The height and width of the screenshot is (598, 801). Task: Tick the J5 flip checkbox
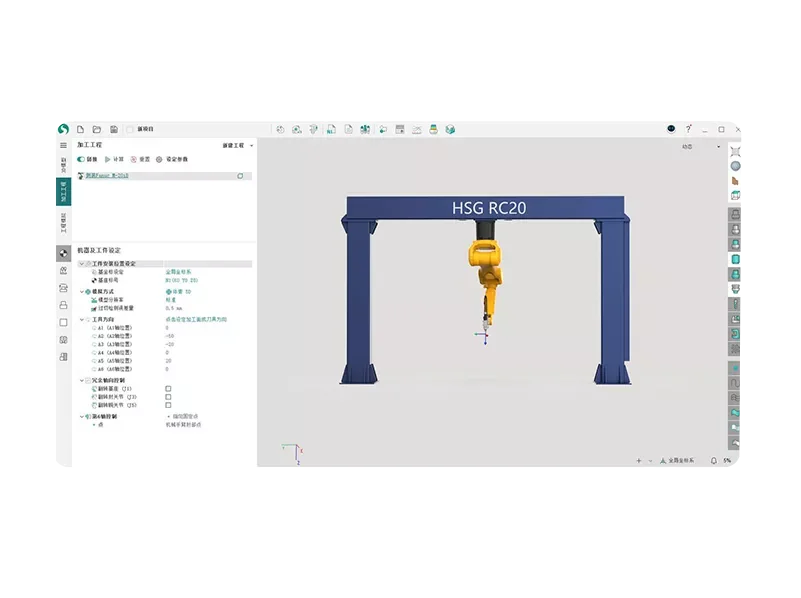(168, 405)
